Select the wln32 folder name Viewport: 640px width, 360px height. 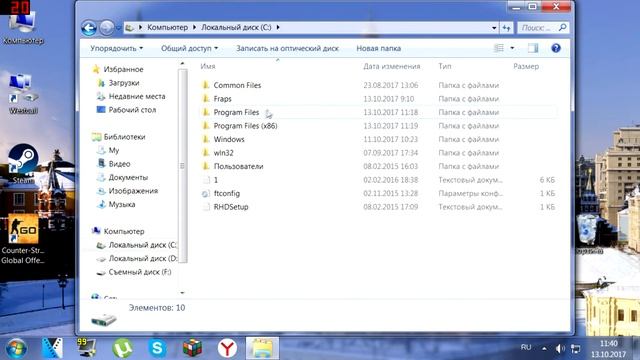tap(224, 153)
